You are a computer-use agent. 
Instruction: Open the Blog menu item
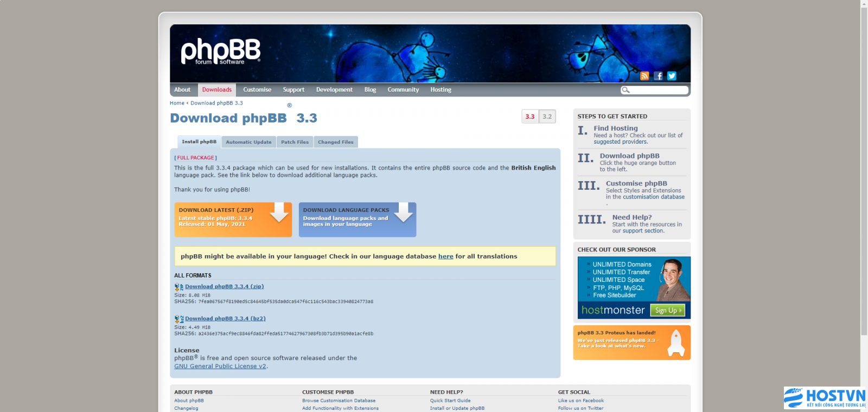tap(370, 90)
